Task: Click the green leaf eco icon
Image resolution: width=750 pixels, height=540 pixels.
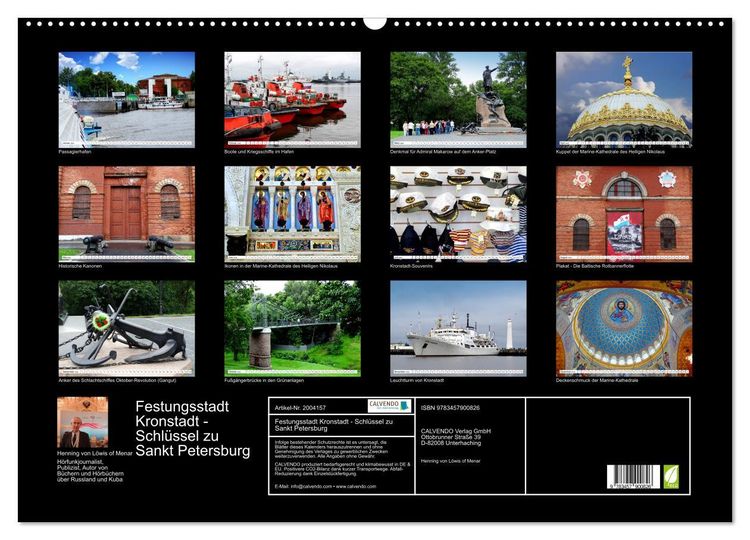Action: coord(671,476)
